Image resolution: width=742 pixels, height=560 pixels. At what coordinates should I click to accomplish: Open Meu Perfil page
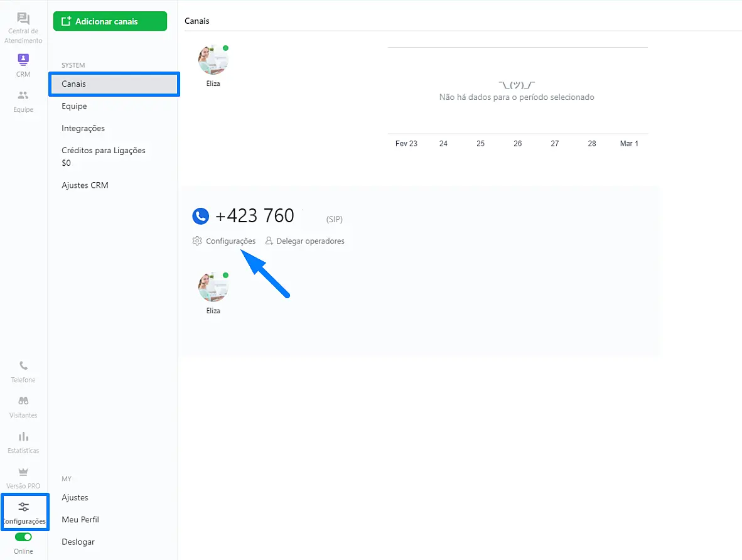(x=80, y=520)
